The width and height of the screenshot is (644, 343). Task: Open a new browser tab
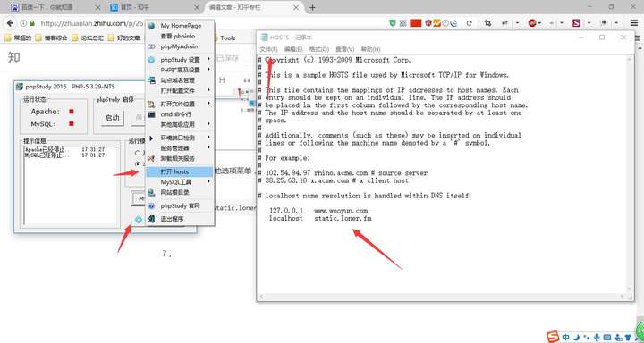pyautogui.click(x=312, y=7)
